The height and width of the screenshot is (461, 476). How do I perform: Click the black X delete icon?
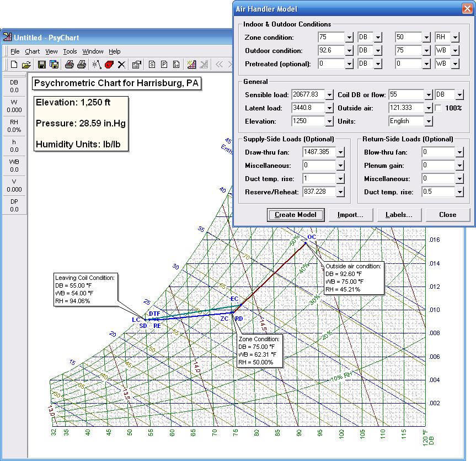121,65
